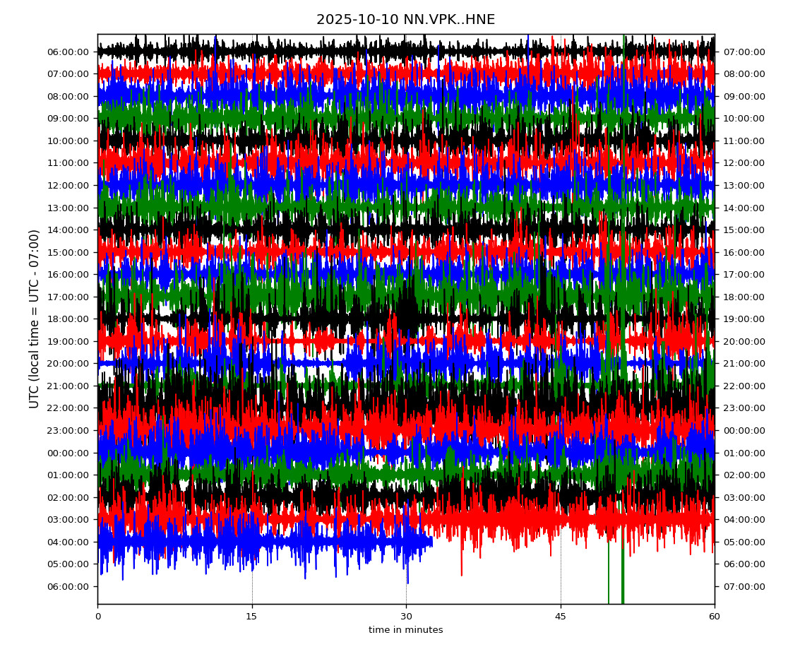Image resolution: width=812 pixels, height=671 pixels.
Task: Click the plot title 2025-10-10 NN.VPK..HNE
Action: click(x=405, y=20)
